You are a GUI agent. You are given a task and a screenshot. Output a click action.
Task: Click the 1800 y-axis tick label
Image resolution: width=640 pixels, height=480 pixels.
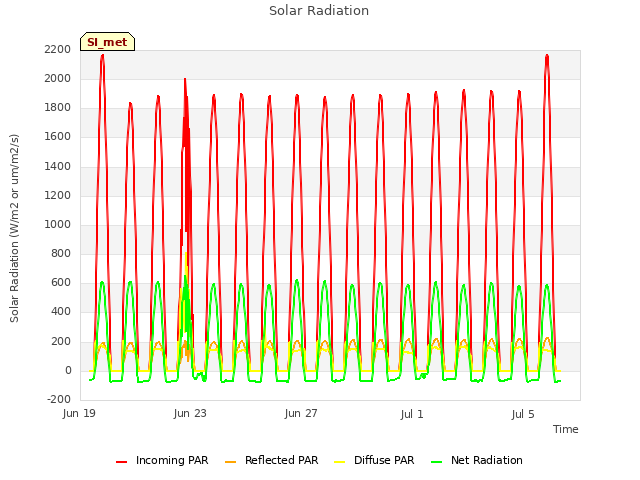tap(58, 108)
